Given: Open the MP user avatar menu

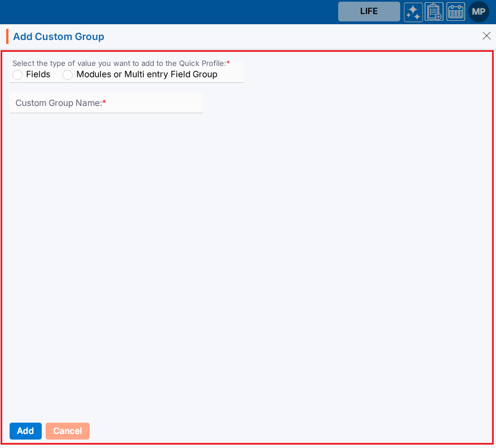Looking at the screenshot, I should pyautogui.click(x=479, y=12).
